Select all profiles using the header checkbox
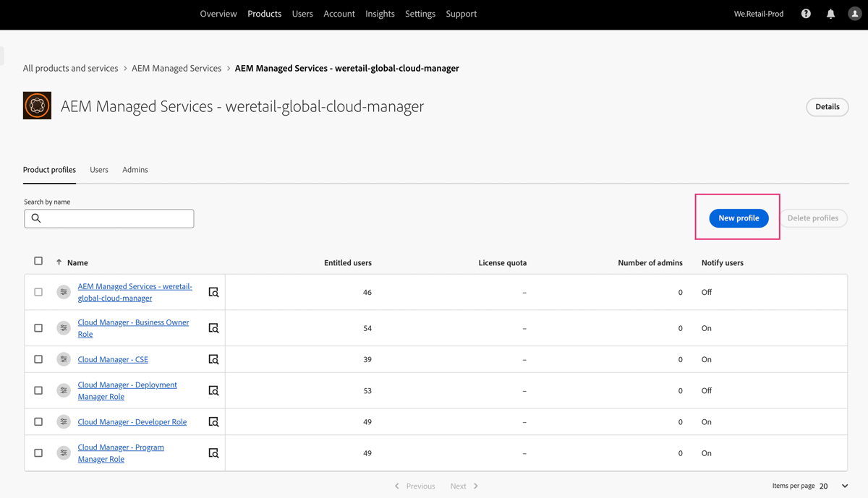The image size is (868, 498). point(38,261)
